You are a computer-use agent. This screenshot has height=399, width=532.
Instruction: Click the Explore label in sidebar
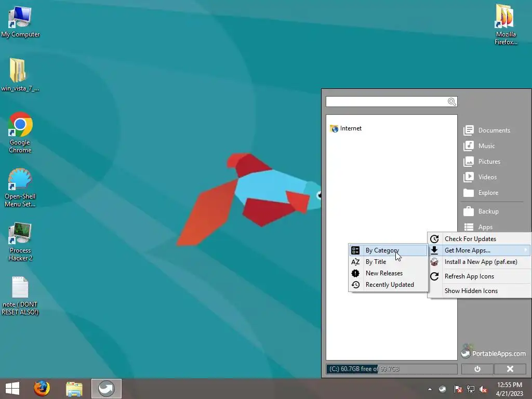[x=488, y=193]
